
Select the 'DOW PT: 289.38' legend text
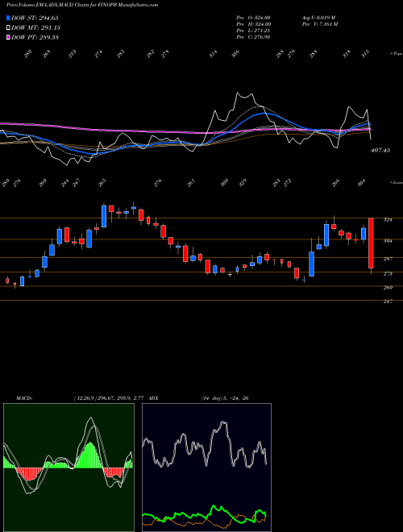35,37
